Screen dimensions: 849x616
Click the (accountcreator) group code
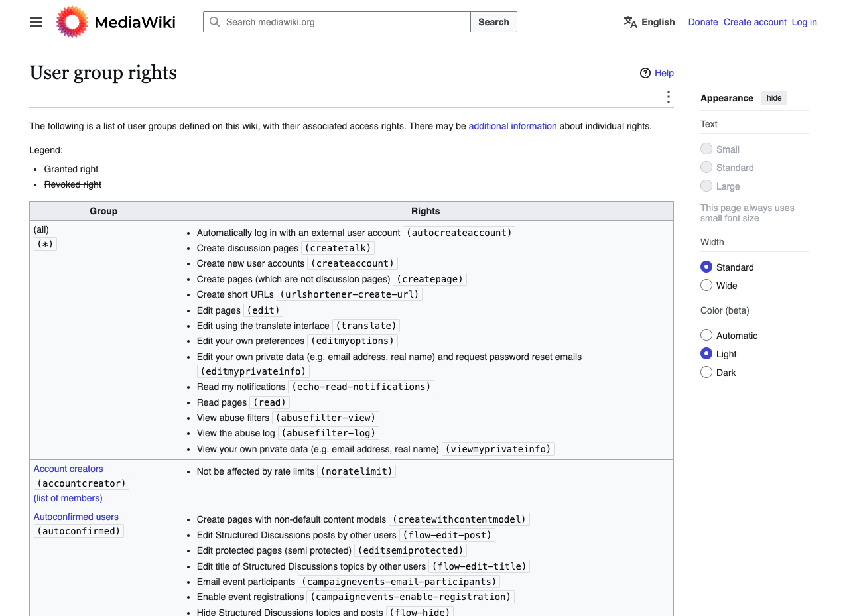click(82, 483)
